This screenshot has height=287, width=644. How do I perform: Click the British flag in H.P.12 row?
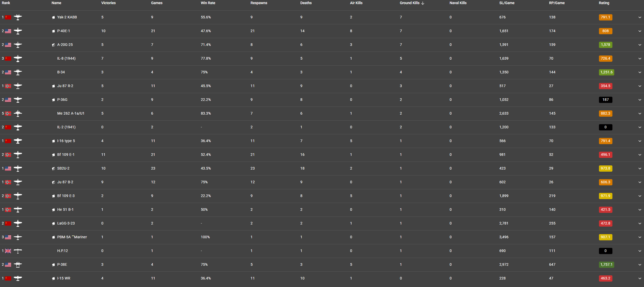(x=8, y=251)
